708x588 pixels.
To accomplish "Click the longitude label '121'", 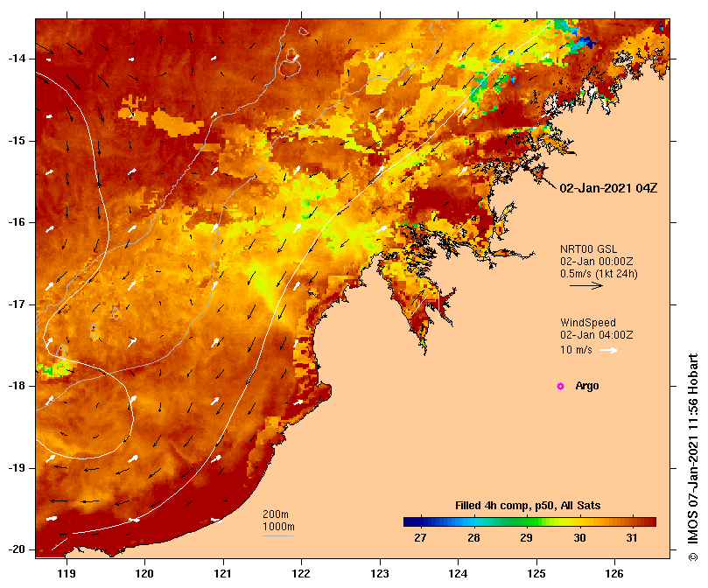I will (x=223, y=574).
